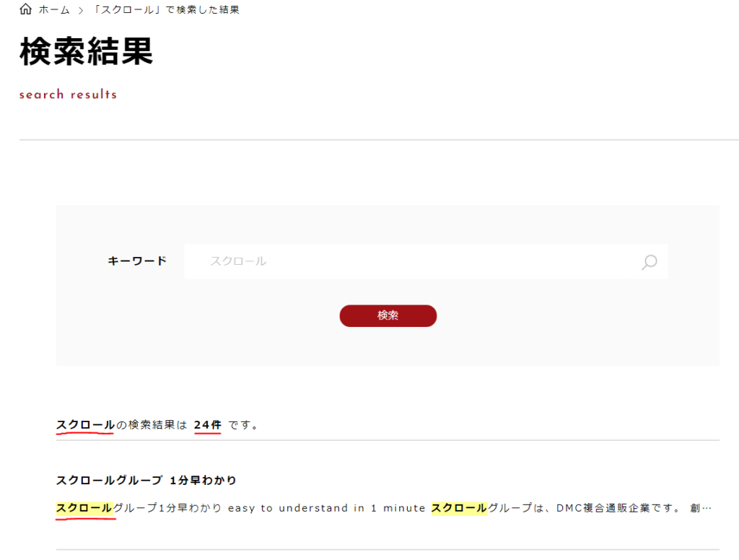The image size is (739, 560).
Task: Click the breadcrumb chevron separator
Action: (x=81, y=10)
